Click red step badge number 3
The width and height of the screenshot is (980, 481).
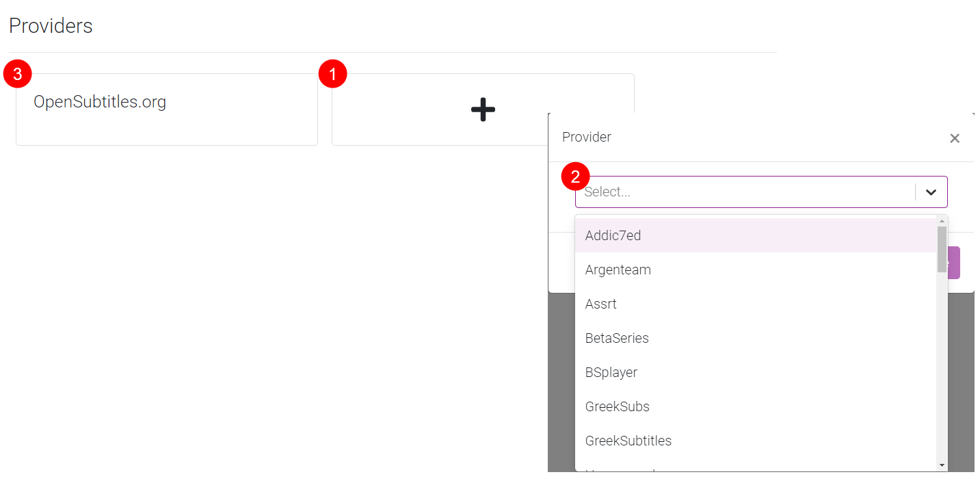[x=17, y=75]
